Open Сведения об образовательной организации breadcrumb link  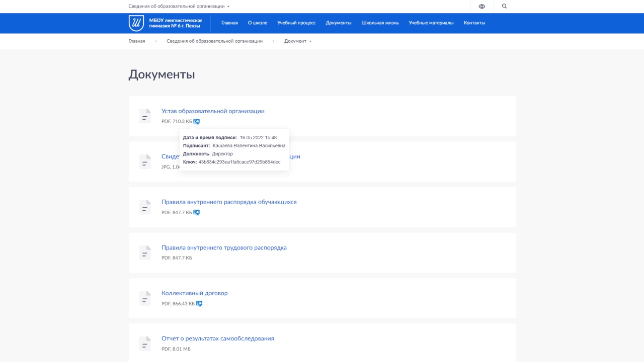point(215,41)
